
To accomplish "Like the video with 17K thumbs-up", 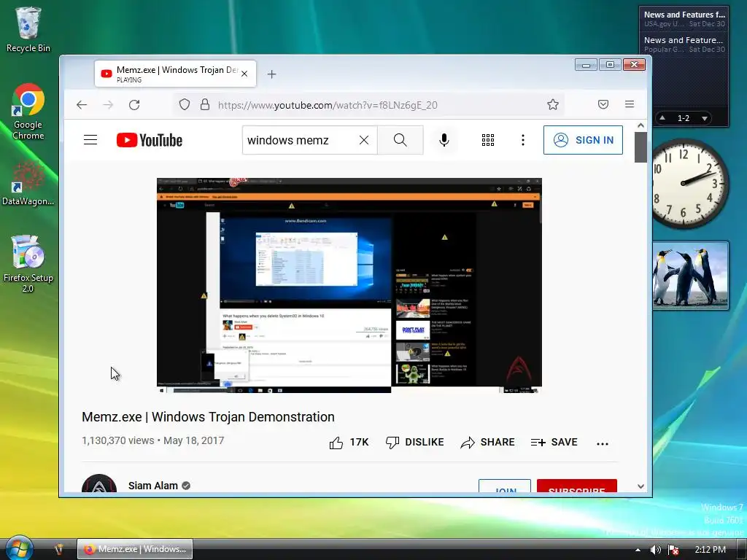I will point(349,443).
